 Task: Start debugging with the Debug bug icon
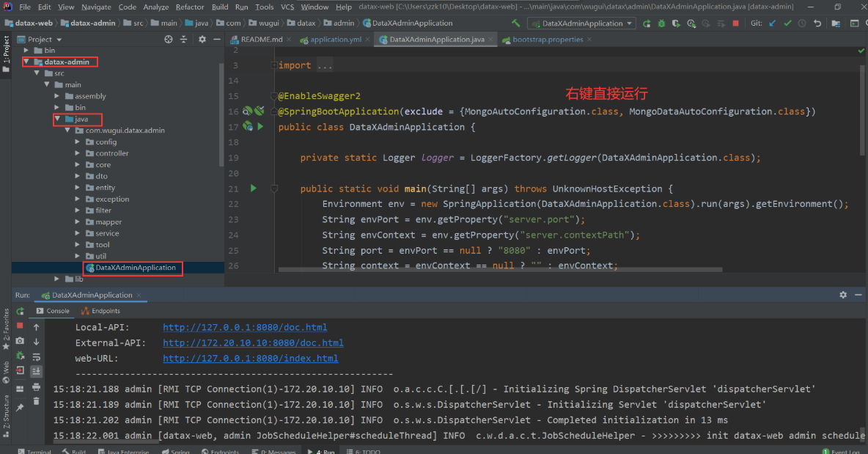point(661,23)
